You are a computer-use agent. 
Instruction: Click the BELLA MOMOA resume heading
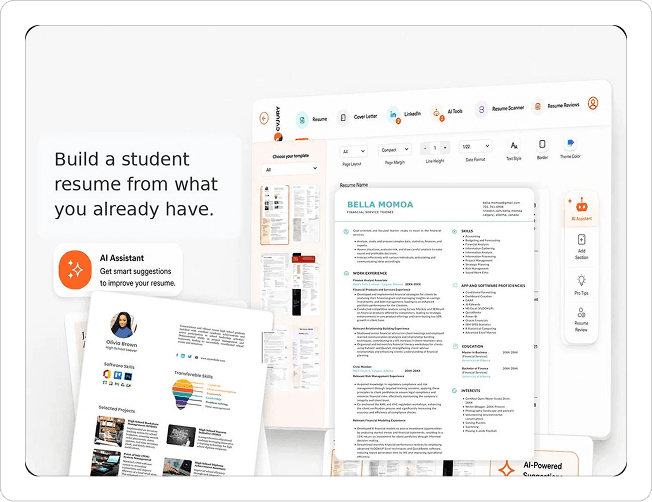pyautogui.click(x=380, y=205)
